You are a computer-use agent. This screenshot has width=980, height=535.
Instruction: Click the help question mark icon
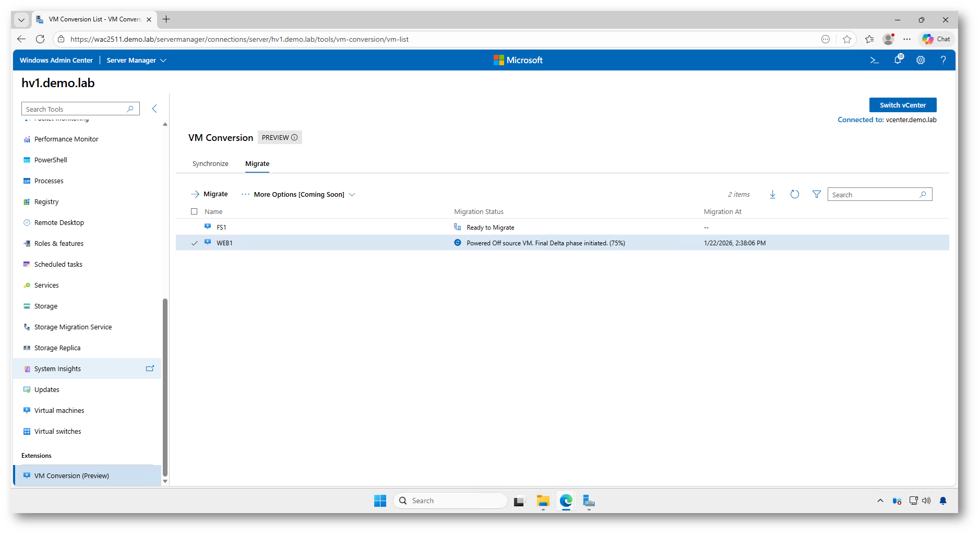coord(943,61)
